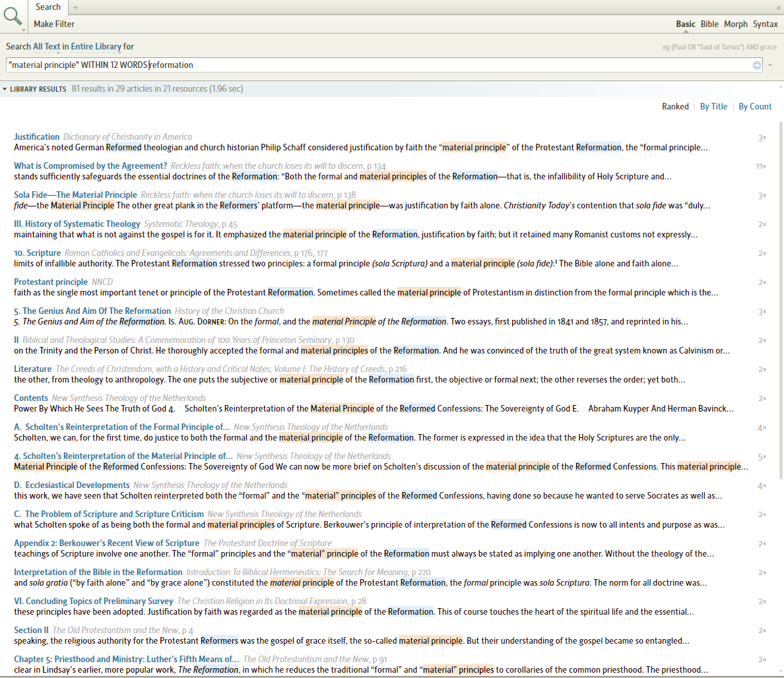
Task: Open Interpretation of the Bible in the Reformation
Action: tap(98, 572)
